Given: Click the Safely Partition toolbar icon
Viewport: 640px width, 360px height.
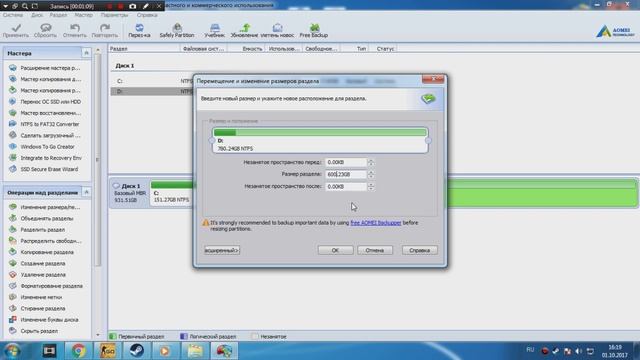Looking at the screenshot, I should point(177,31).
